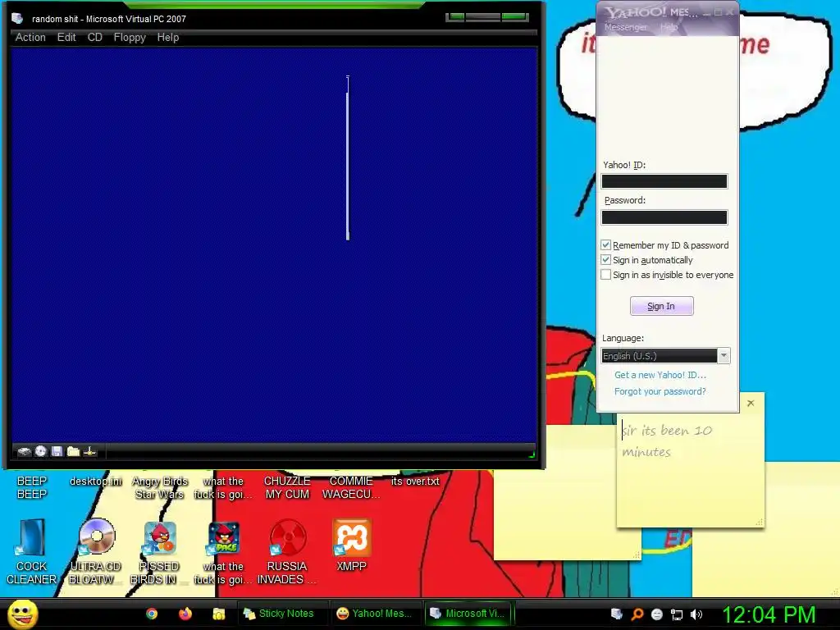Click the smiley face Start button
Image resolution: width=840 pixels, height=630 pixels.
[22, 614]
